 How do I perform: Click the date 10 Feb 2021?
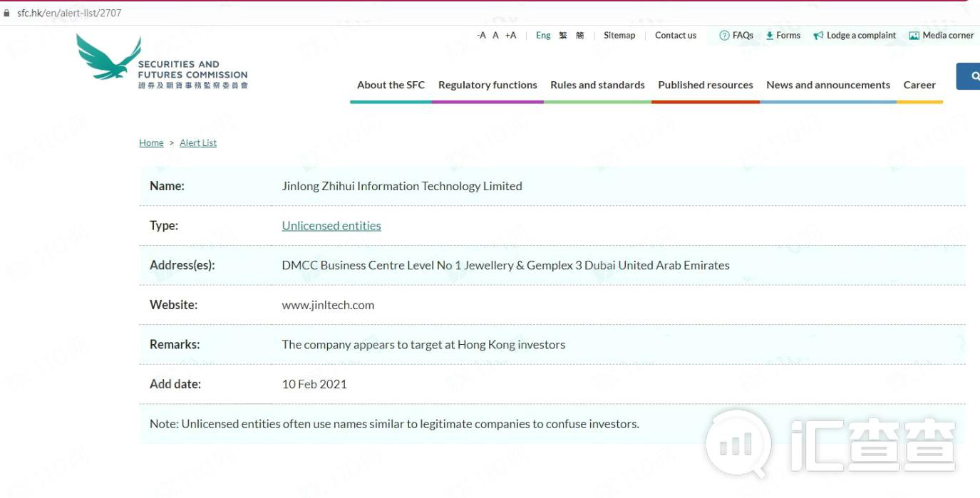314,384
